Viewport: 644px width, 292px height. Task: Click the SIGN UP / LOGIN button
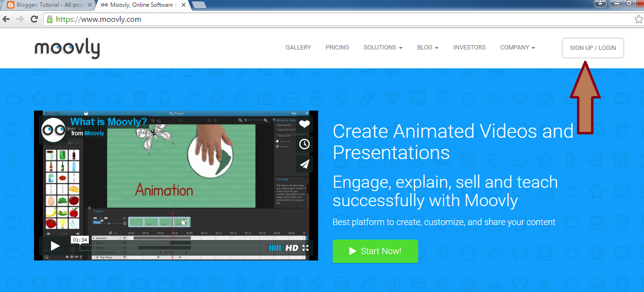coord(593,48)
